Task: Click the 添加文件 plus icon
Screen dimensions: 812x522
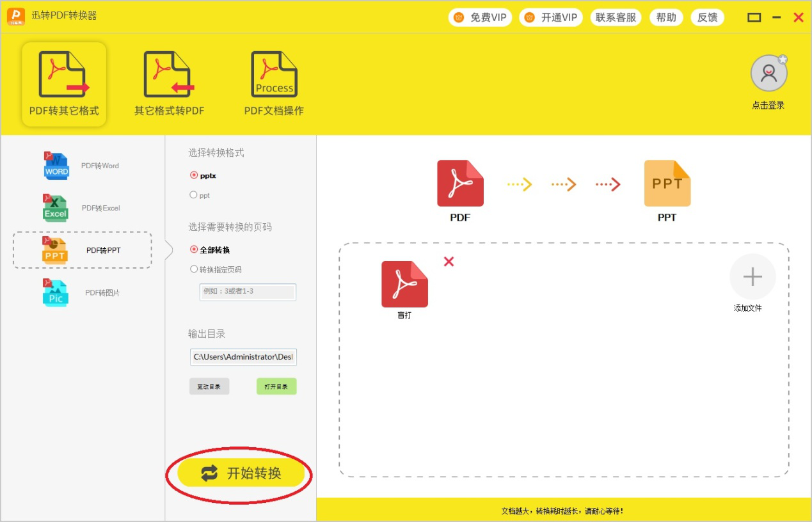Action: (752, 276)
